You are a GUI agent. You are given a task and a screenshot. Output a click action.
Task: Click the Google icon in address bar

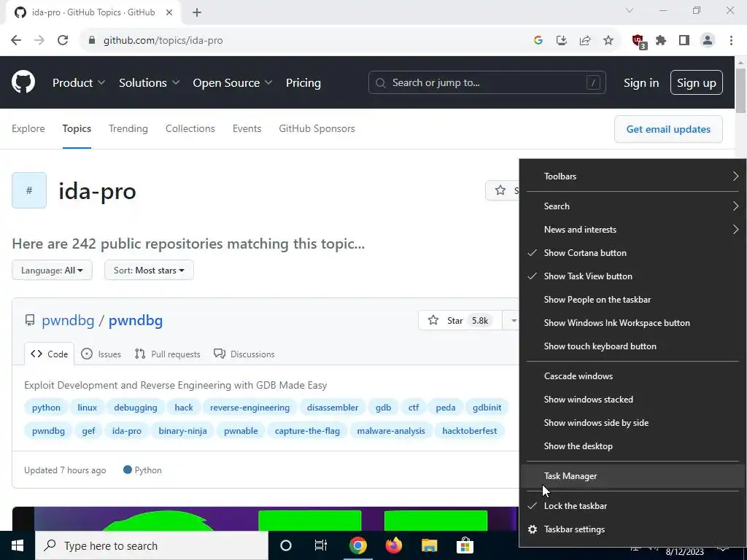(538, 41)
